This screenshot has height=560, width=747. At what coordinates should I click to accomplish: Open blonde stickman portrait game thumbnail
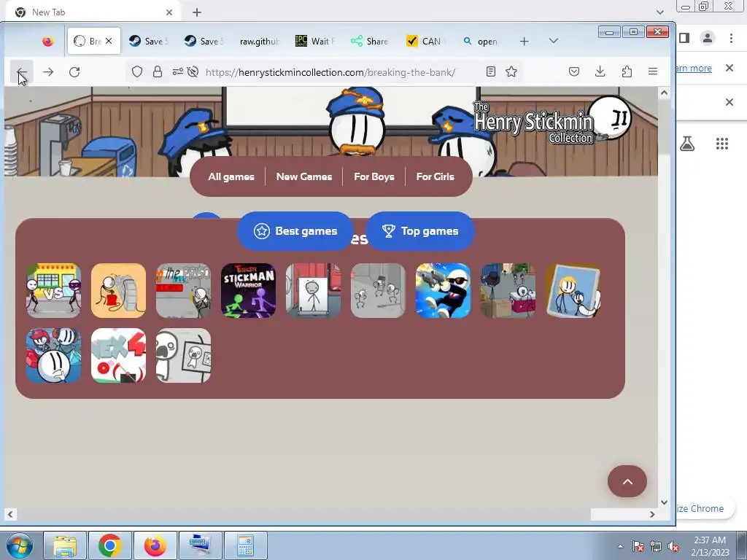(573, 290)
